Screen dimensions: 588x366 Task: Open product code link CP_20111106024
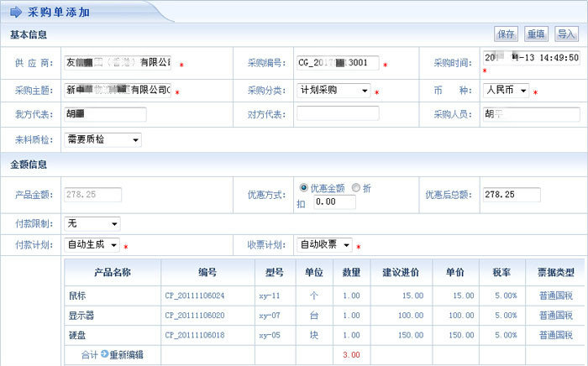[195, 295]
